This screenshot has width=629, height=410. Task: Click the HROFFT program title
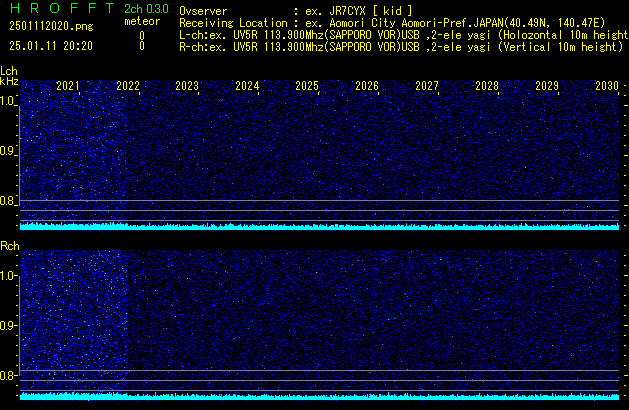coord(62,8)
